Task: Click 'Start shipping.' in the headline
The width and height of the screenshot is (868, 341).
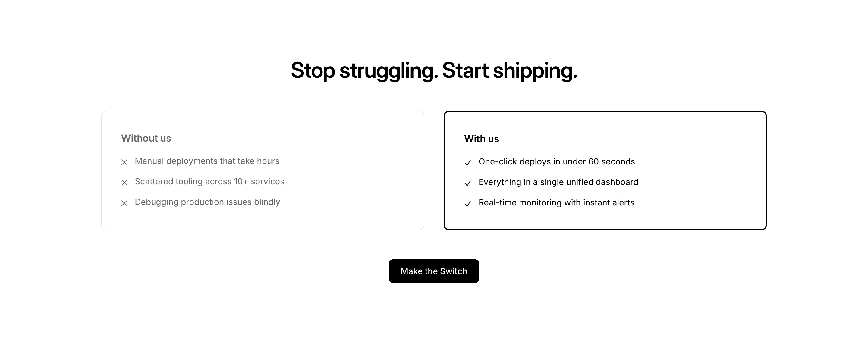Action: 509,71
